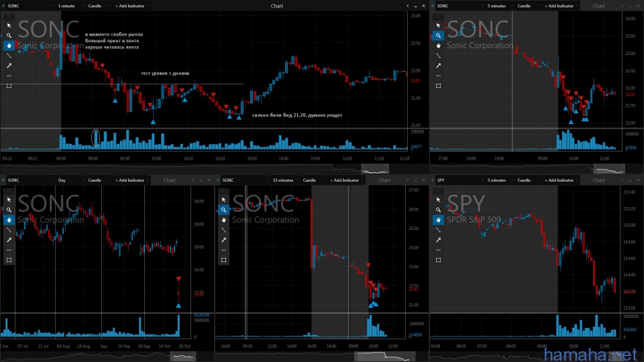This screenshot has height=362, width=644.
Task: Choose zoom tool in SPY chart
Action: point(438,210)
